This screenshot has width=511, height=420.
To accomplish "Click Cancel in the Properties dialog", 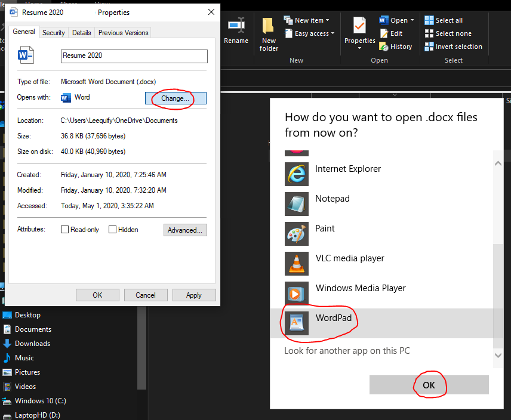I will pos(146,295).
